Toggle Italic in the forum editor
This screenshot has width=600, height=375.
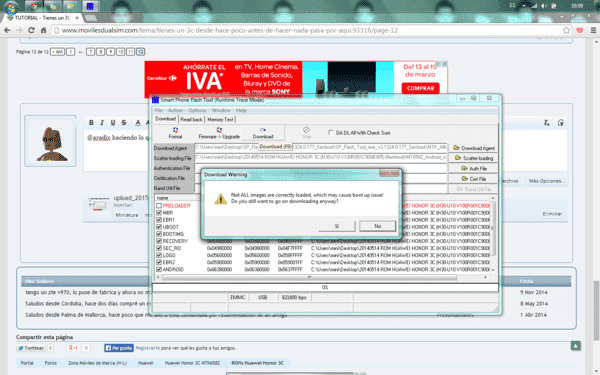[102, 122]
